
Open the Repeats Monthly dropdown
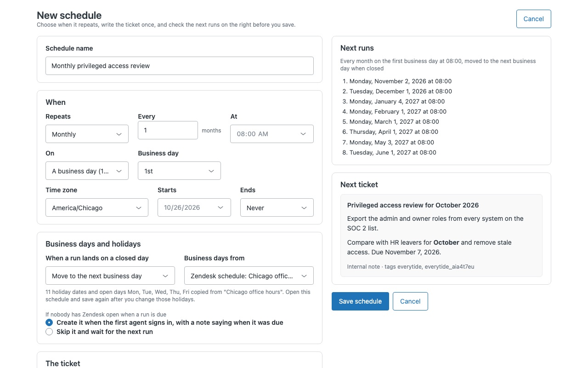pyautogui.click(x=87, y=134)
